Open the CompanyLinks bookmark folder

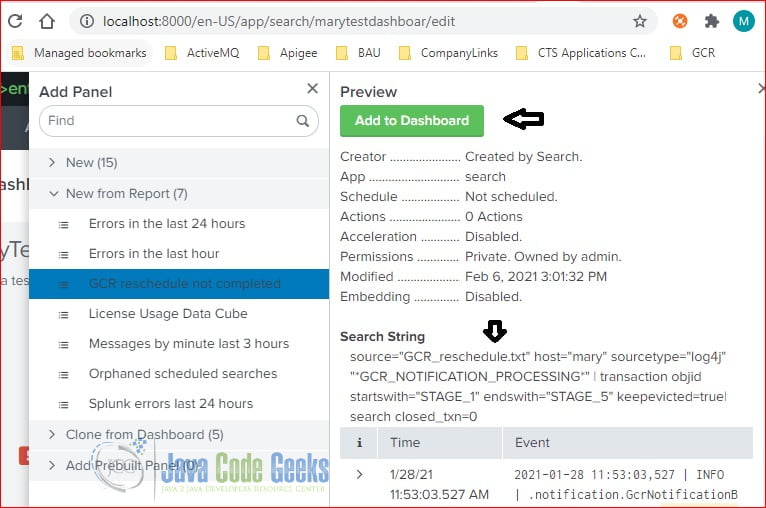[448, 53]
